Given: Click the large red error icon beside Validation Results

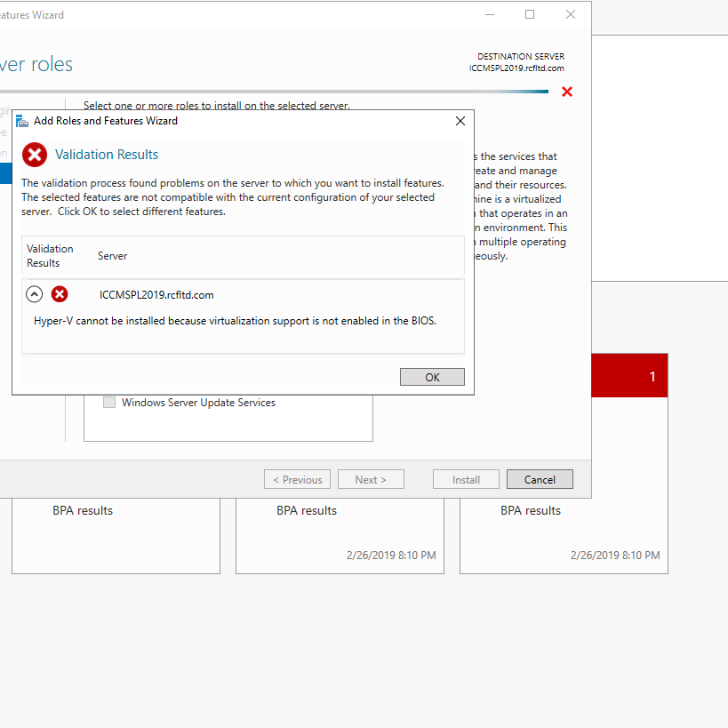Looking at the screenshot, I should 35,155.
